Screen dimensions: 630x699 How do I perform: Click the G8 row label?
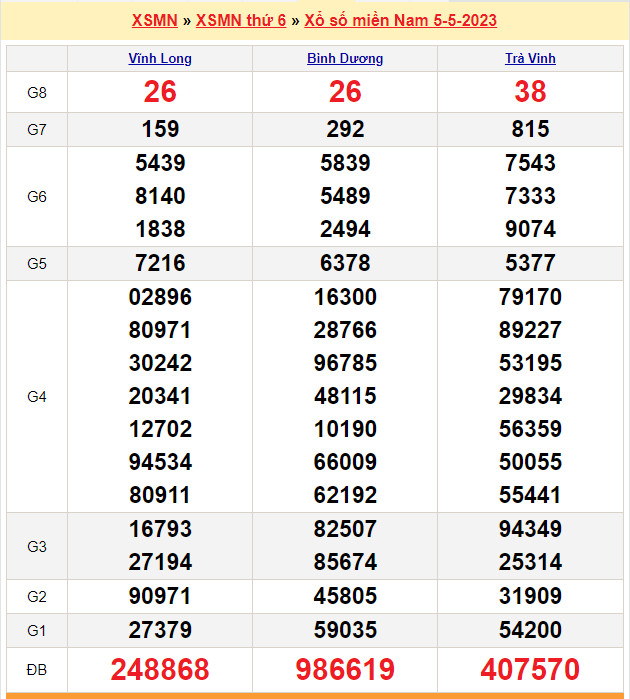tap(37, 93)
